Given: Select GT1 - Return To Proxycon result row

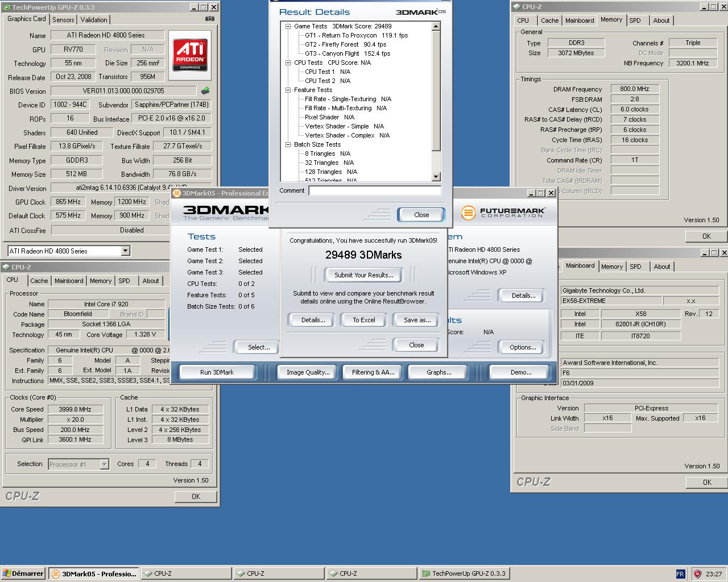Looking at the screenshot, I should [356, 35].
